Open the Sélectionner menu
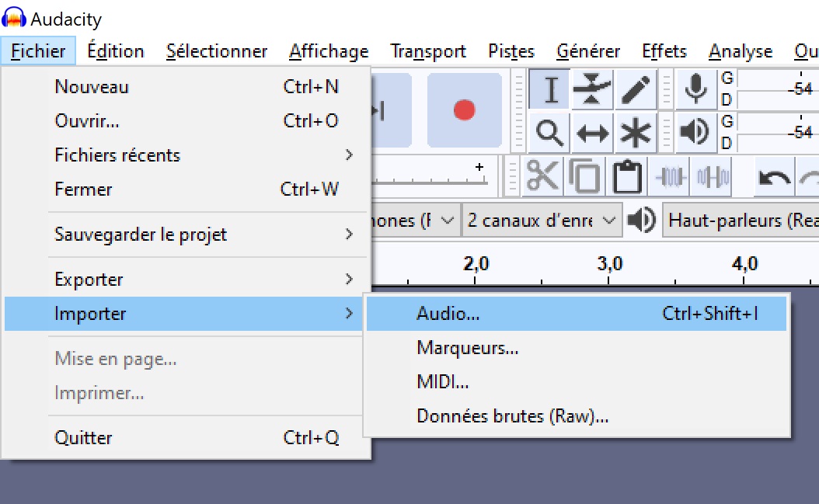Image resolution: width=819 pixels, height=504 pixels. tap(216, 51)
